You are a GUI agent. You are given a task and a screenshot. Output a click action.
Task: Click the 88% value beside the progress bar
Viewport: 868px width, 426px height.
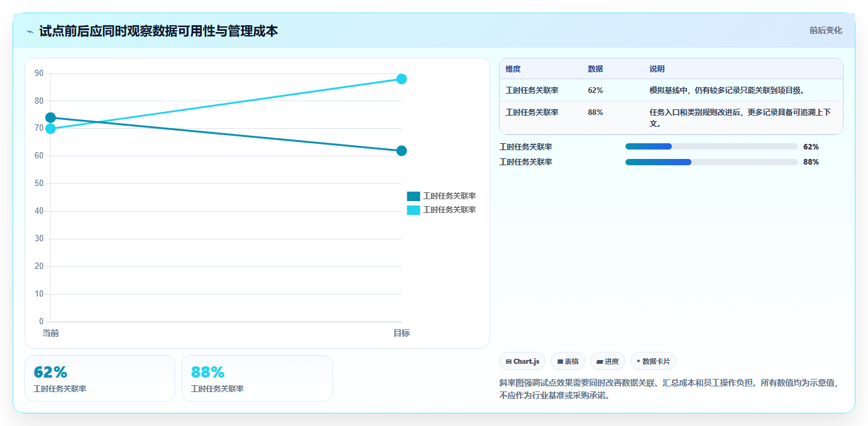tap(811, 162)
